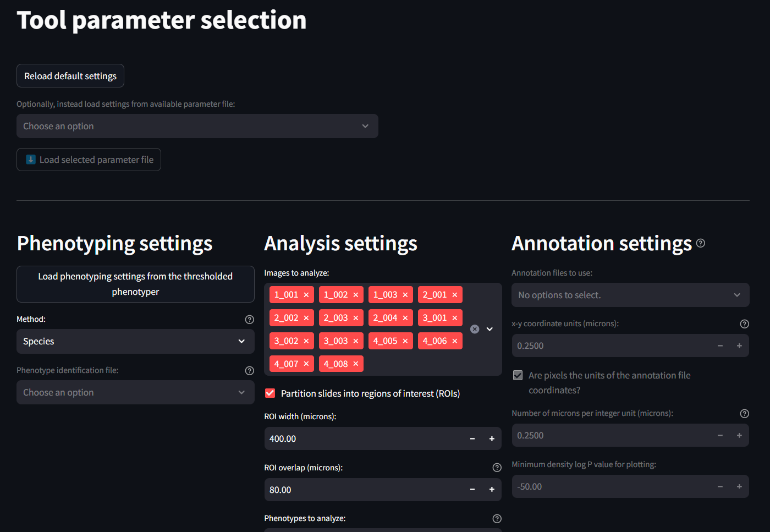Image resolution: width=770 pixels, height=532 pixels.
Task: Clear all selected images to analyze
Action: (x=475, y=329)
